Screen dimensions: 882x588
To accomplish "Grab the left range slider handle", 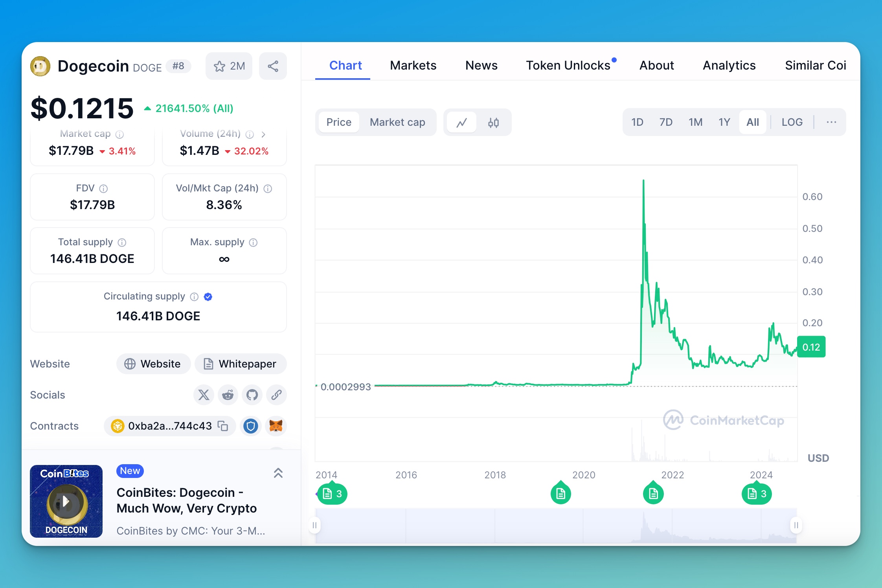I will pos(314,525).
